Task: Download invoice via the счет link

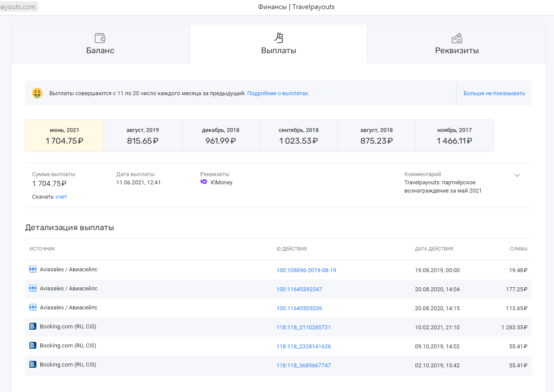Action: click(61, 197)
